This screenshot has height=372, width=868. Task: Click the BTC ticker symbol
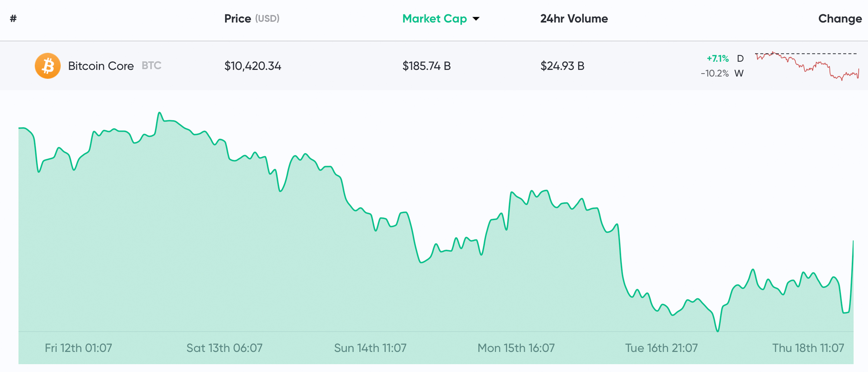tap(151, 65)
